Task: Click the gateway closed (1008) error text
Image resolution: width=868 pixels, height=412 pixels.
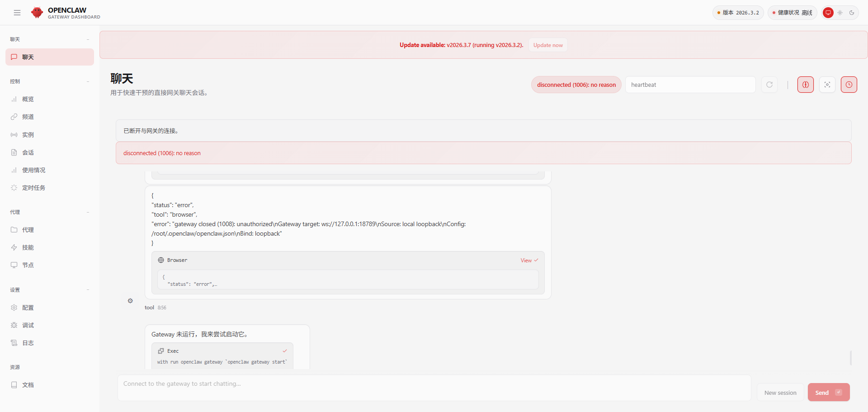Action: click(308, 229)
